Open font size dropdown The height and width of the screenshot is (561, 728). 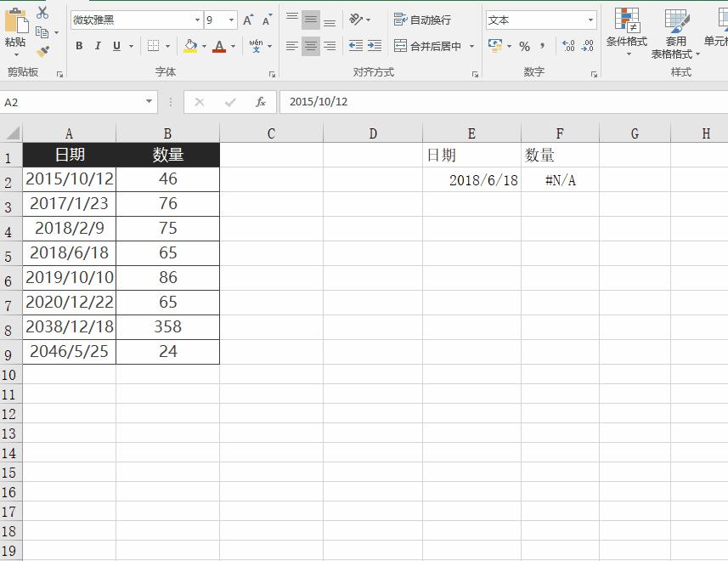coord(231,20)
